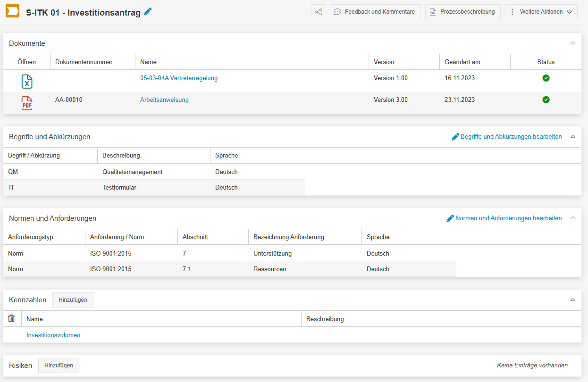Open Feedback und Kommentare
This screenshot has width=588, height=382.
tap(375, 12)
